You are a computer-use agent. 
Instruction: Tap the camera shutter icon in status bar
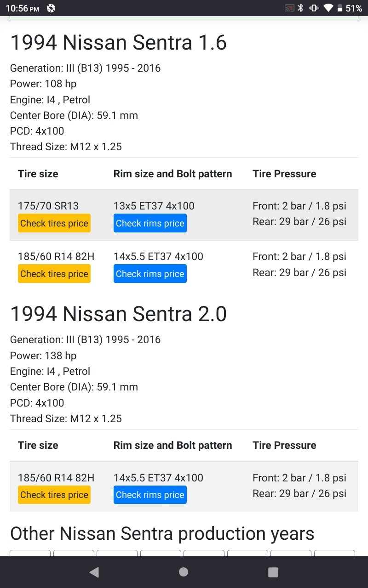tap(51, 8)
